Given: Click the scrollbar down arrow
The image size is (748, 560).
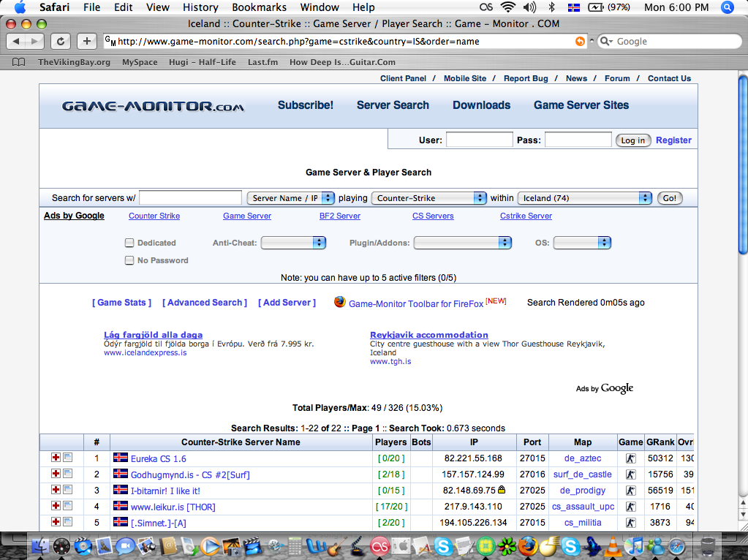Looking at the screenshot, I should pos(743,514).
